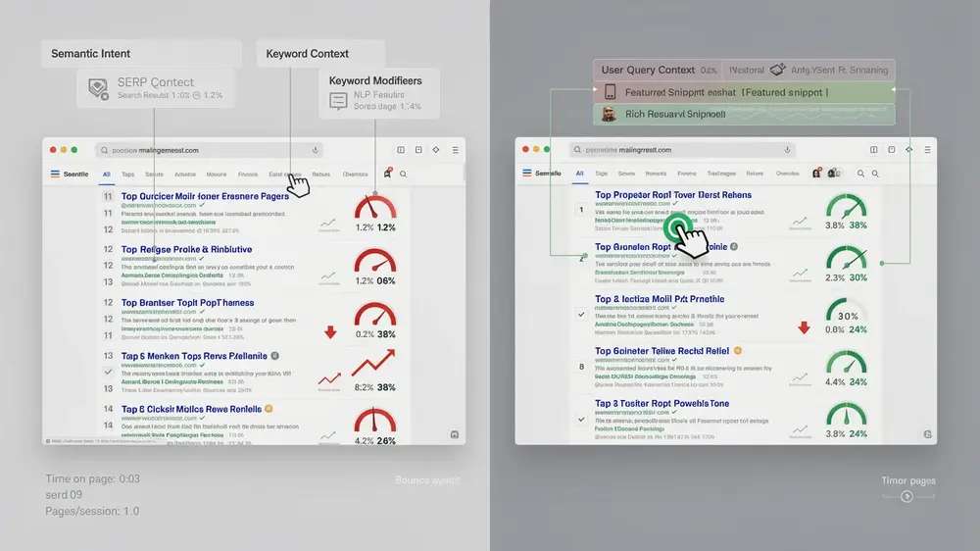
Task: Click the red down arrow in left window's third result
Action: [x=330, y=331]
